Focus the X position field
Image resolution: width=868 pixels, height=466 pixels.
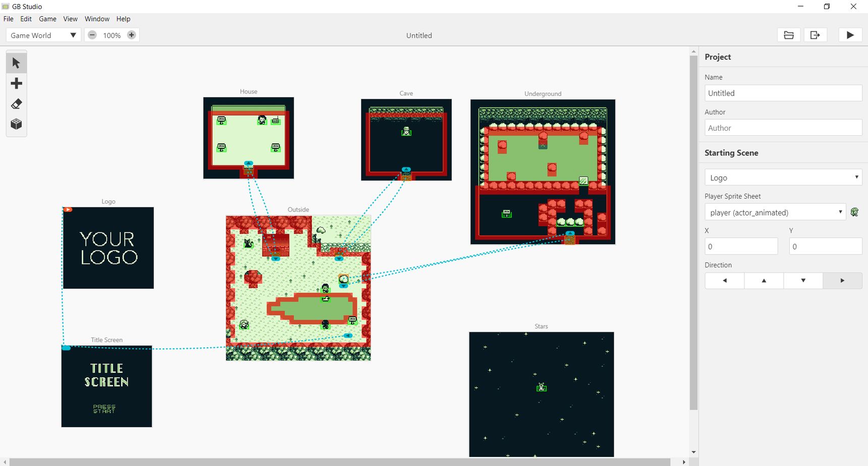tap(741, 246)
